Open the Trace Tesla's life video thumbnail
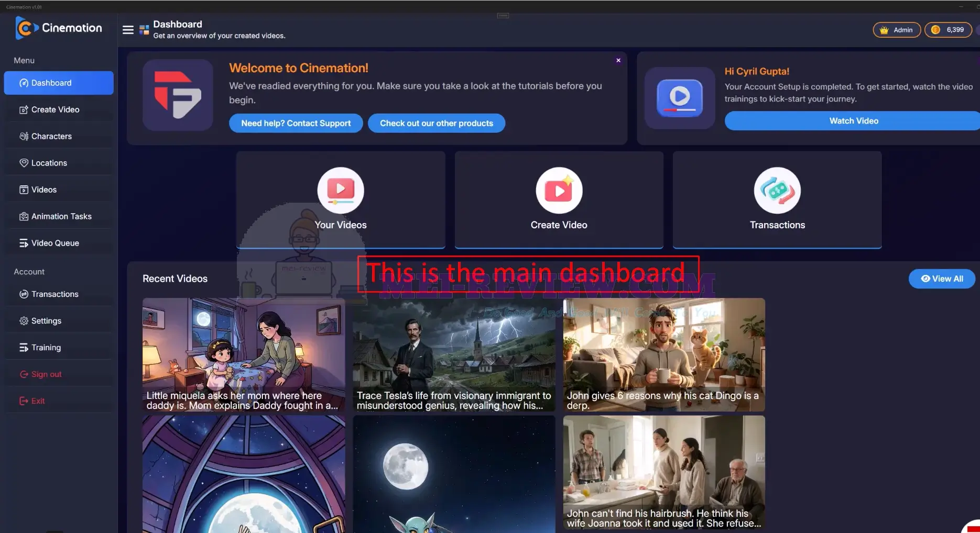The image size is (980, 533). (454, 355)
